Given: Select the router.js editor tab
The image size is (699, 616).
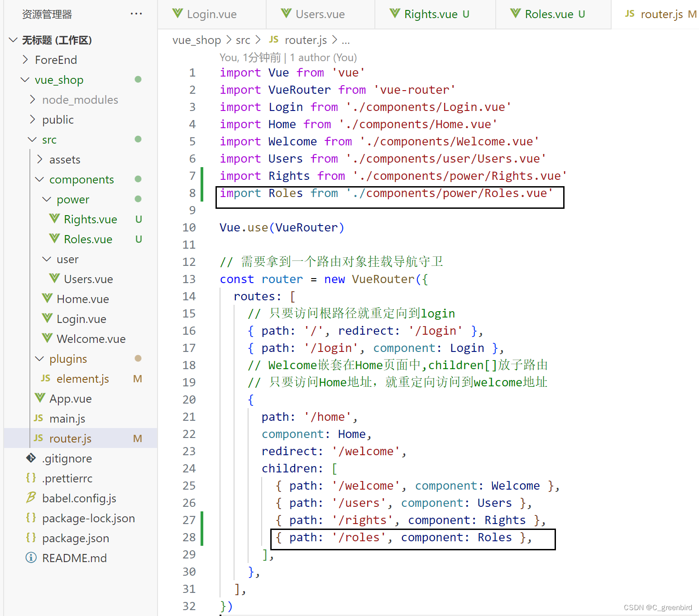Looking at the screenshot, I should click(x=655, y=14).
